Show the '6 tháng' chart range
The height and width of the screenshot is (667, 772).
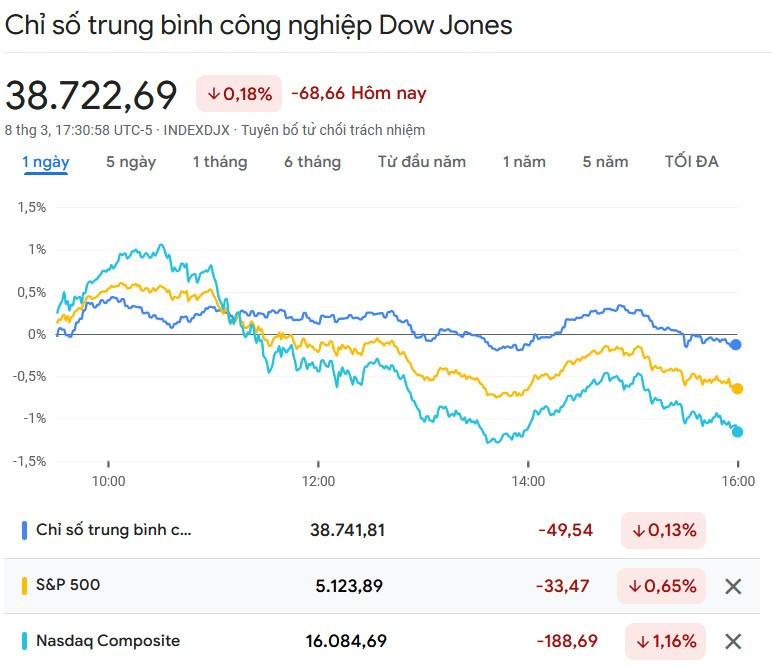pyautogui.click(x=312, y=162)
